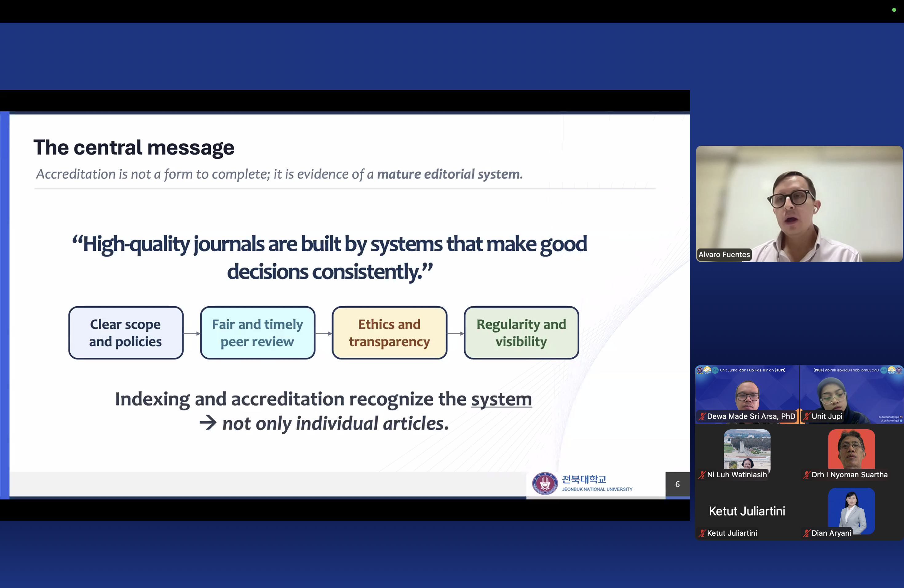Click Dian Aryani's muted microphone icon
Screen dimensions: 904x588
click(x=807, y=533)
